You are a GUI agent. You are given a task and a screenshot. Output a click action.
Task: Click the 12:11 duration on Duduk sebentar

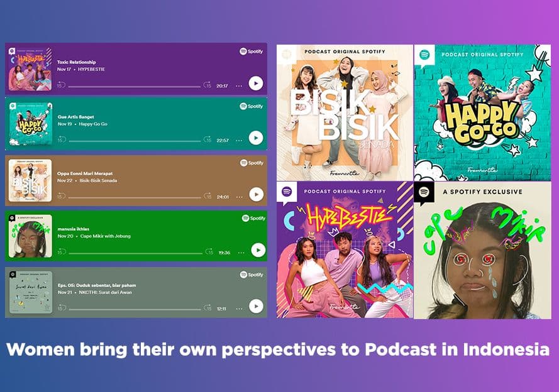click(221, 308)
